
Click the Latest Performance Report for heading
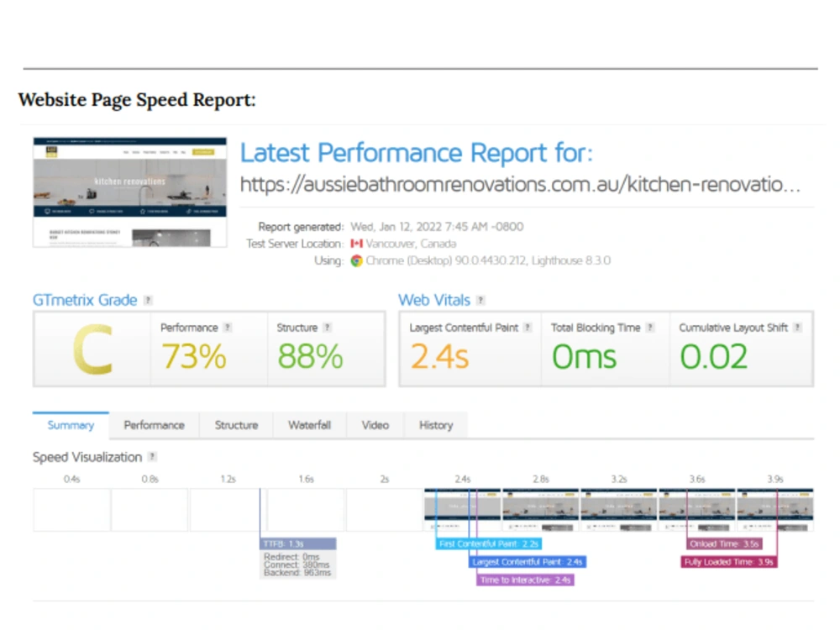click(x=417, y=153)
